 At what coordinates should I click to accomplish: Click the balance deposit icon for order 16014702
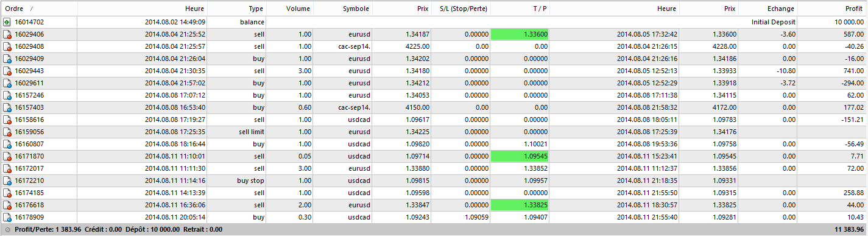pos(7,22)
